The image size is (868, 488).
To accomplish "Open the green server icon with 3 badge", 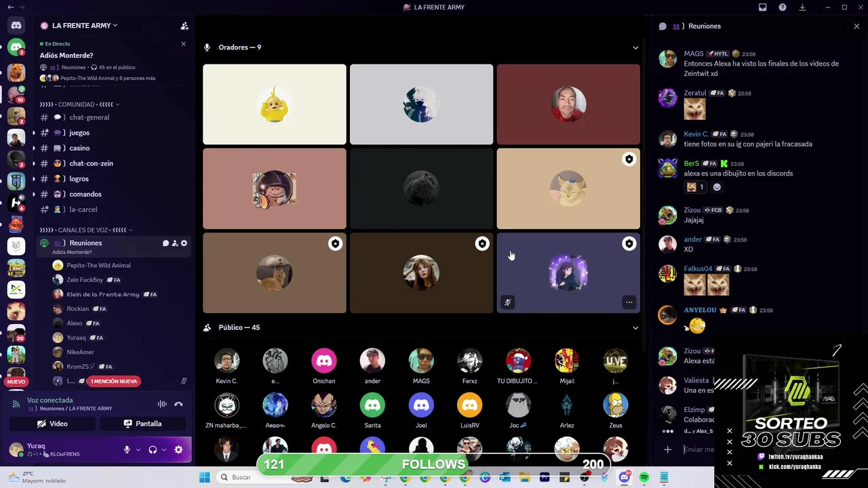I will pos(16,47).
